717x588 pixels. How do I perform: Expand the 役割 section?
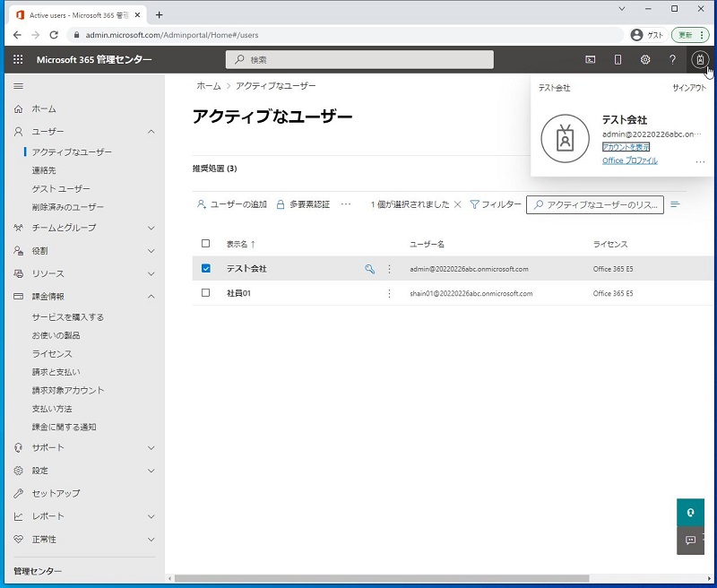[x=151, y=251]
